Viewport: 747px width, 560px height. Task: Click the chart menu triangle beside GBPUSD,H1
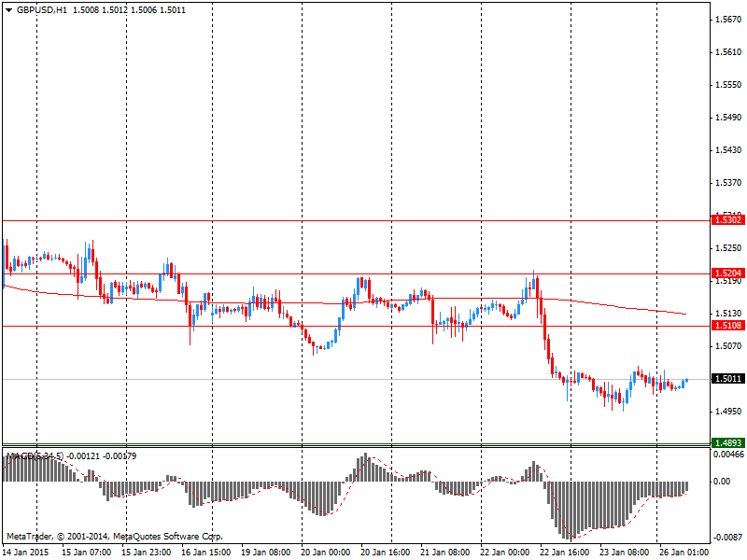(8, 10)
